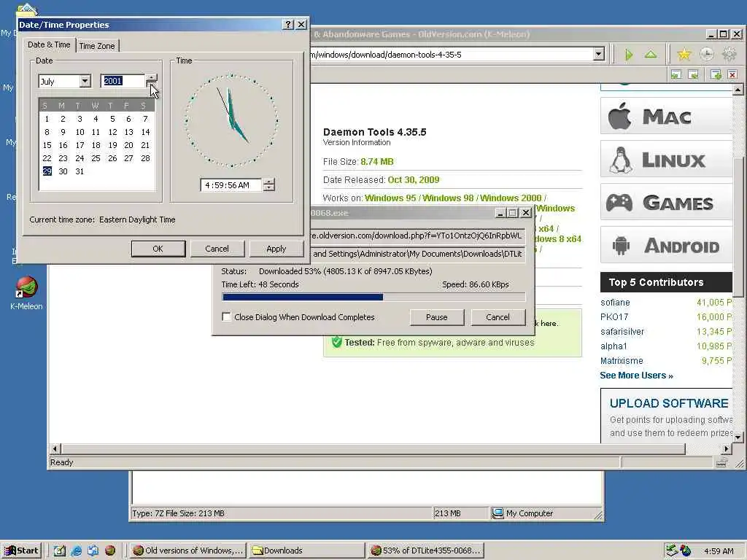
Task: Select day 15 in the July calendar
Action: pos(47,145)
